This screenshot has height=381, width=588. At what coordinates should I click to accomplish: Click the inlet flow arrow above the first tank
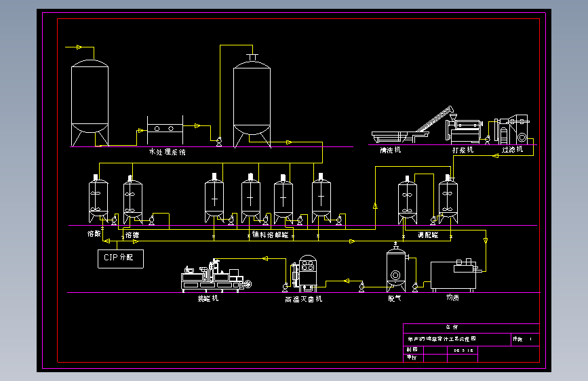pyautogui.click(x=79, y=47)
